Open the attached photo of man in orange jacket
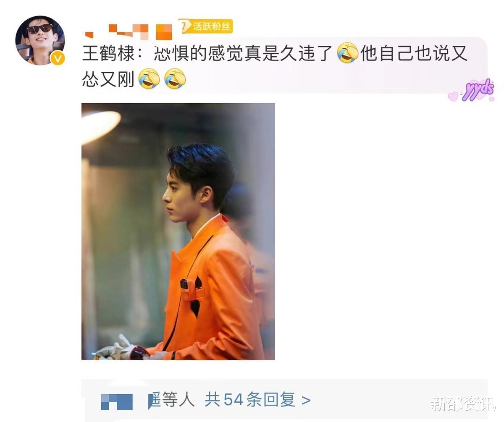This screenshot has height=422, width=504. tap(178, 231)
